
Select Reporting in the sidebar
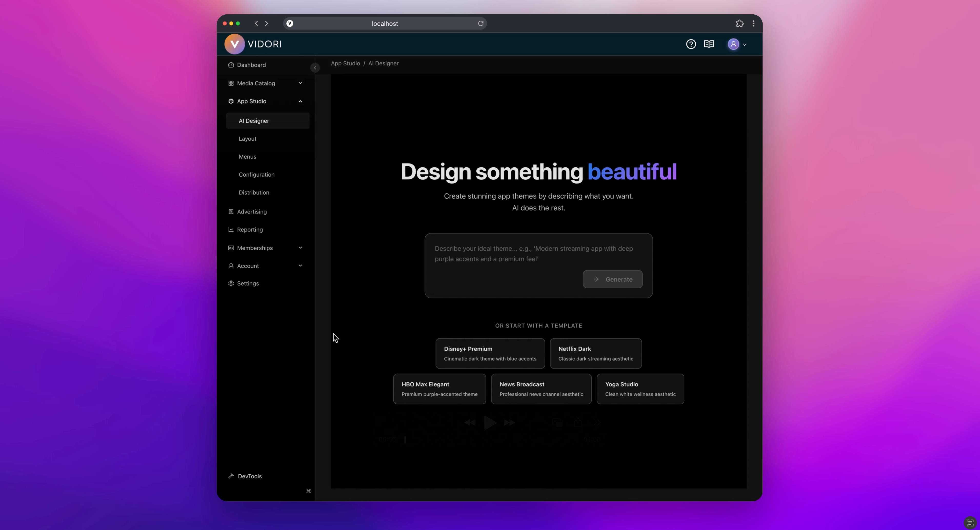[x=249, y=229]
